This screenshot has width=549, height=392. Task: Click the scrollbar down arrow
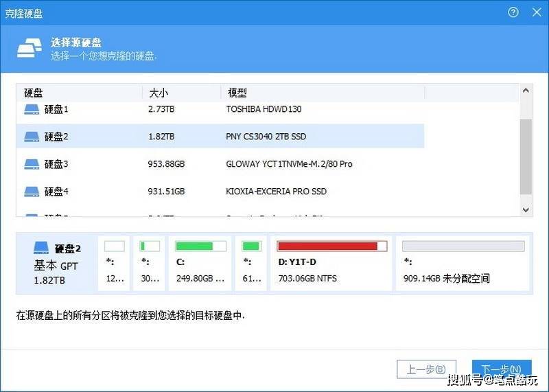coord(526,209)
